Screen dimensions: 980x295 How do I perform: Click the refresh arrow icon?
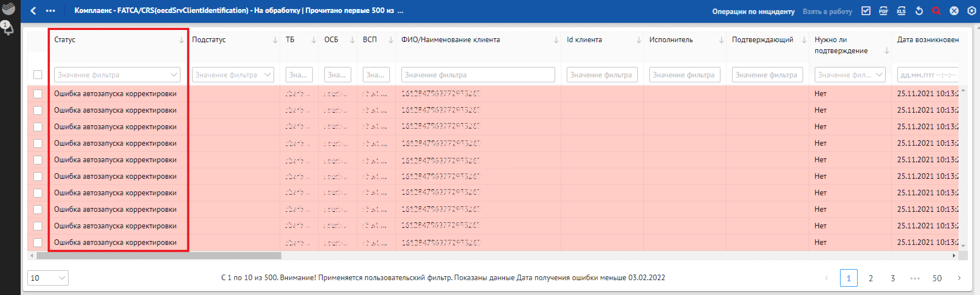(x=919, y=11)
